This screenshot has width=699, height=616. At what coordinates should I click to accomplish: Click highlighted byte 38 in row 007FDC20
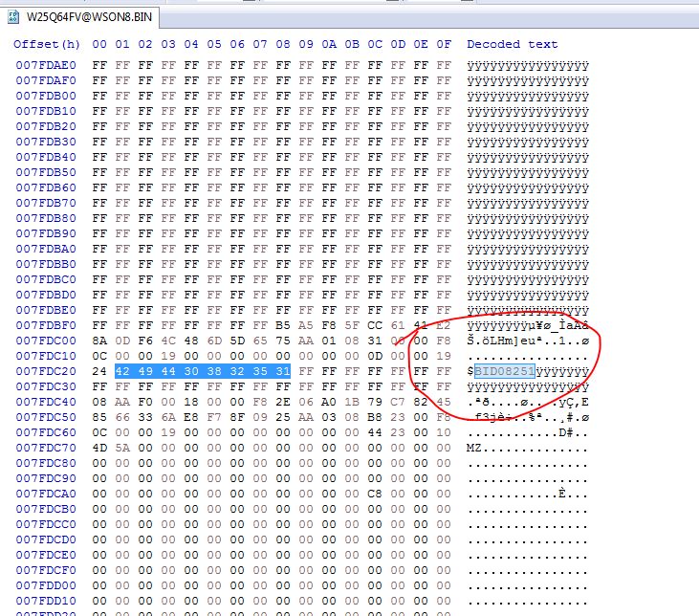click(214, 371)
